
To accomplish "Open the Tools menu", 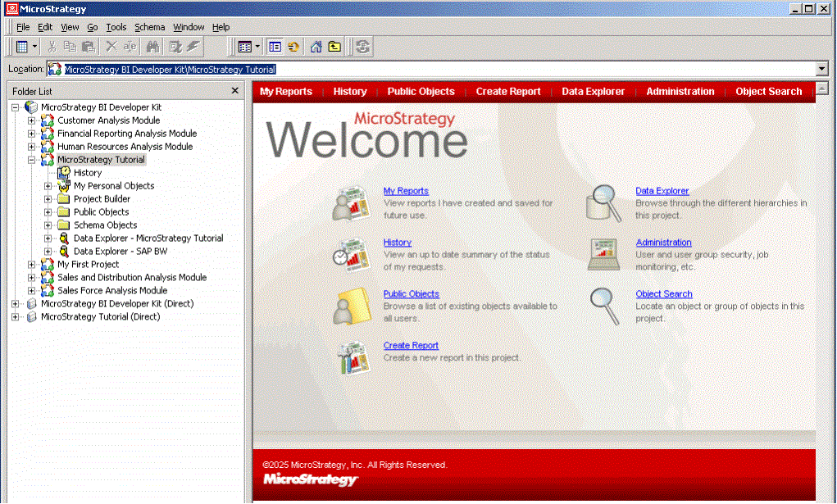I will pos(116,27).
